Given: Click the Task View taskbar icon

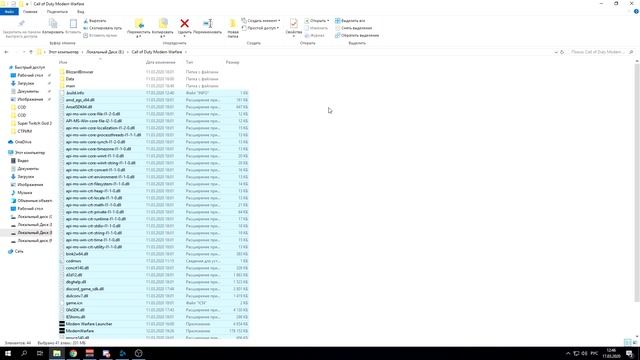Looking at the screenshot, I should 40,353.
